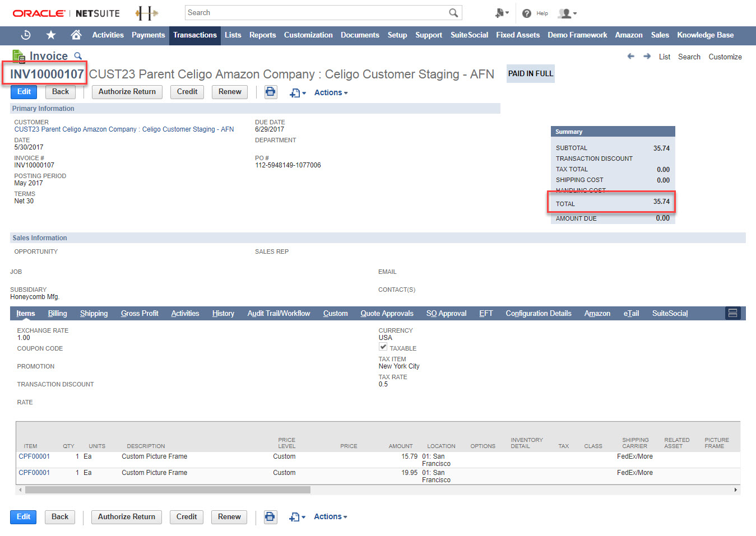Expand the top Actions menu
This screenshot has width=756, height=536.
click(x=331, y=93)
